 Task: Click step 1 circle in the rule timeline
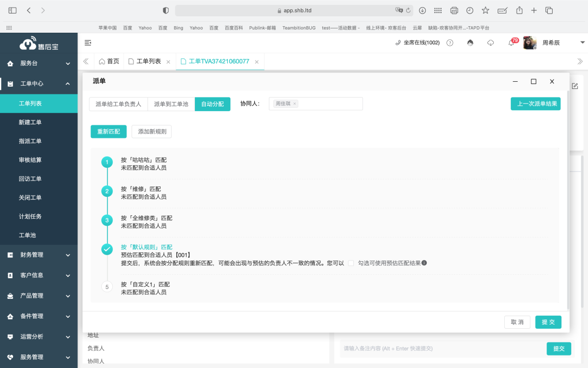coord(107,162)
